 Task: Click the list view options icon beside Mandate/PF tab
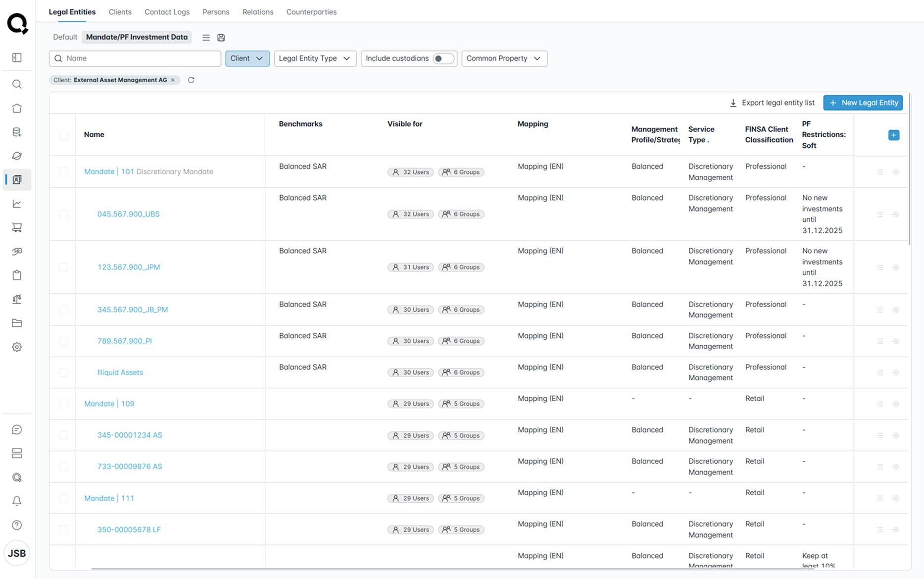point(206,38)
